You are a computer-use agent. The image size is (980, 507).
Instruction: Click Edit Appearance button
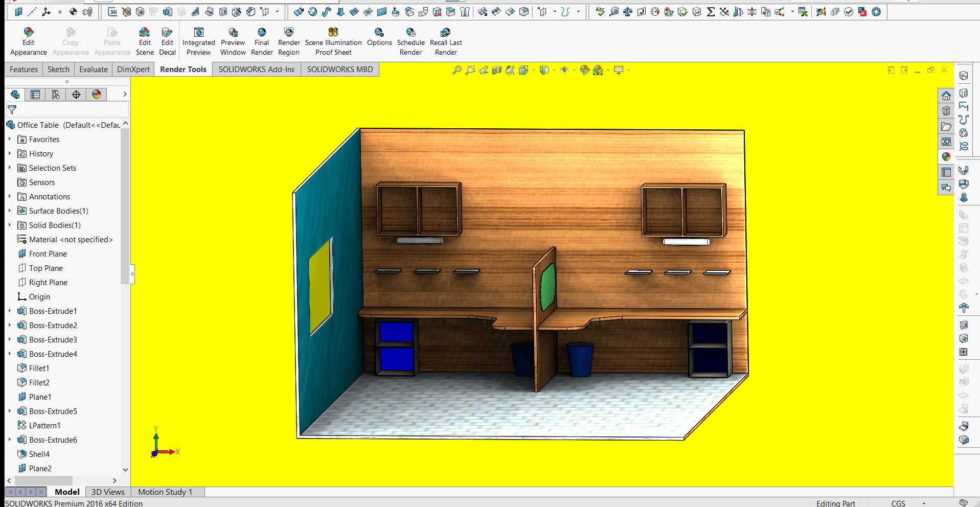[x=29, y=41]
